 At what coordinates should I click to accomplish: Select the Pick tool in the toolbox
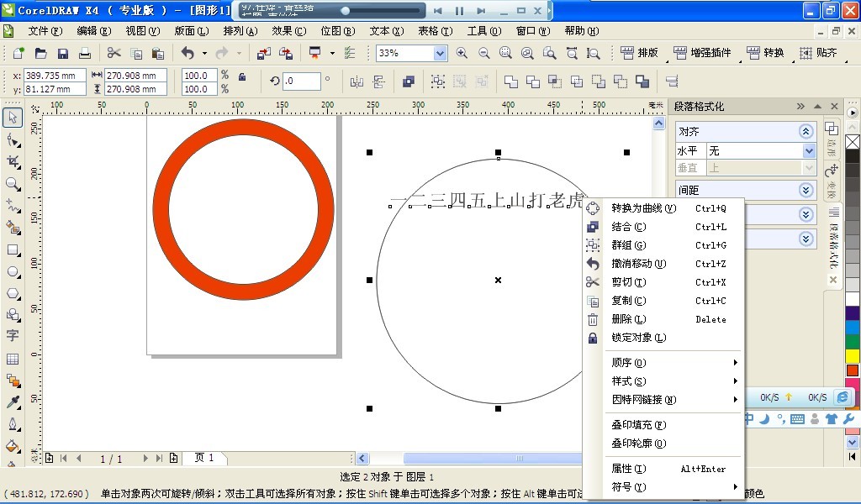(13, 118)
